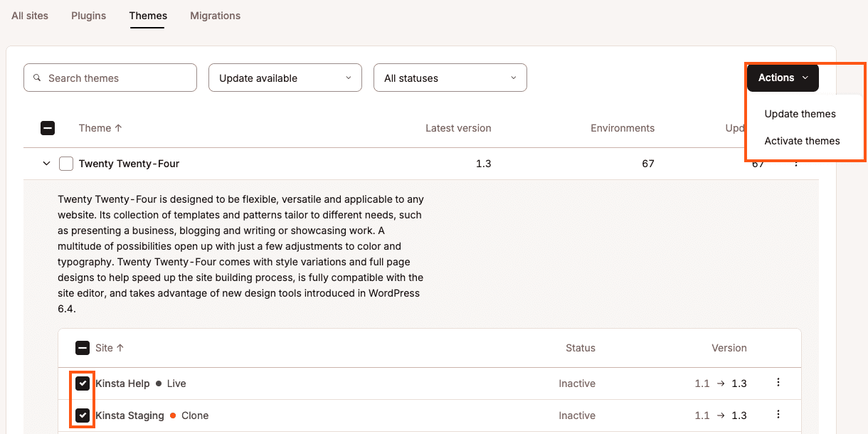Click Inactive status in Kinsta Help row
868x434 pixels.
[577, 383]
